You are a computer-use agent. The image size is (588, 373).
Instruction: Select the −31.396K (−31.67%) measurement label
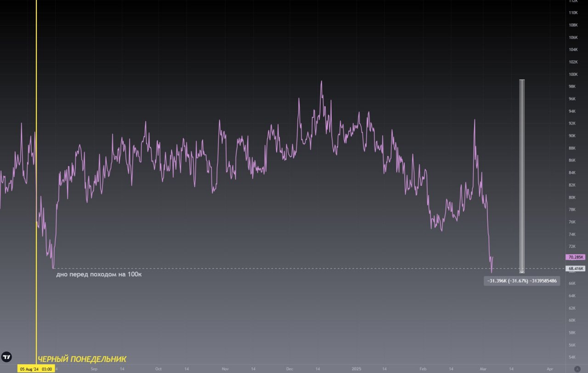[522, 281]
